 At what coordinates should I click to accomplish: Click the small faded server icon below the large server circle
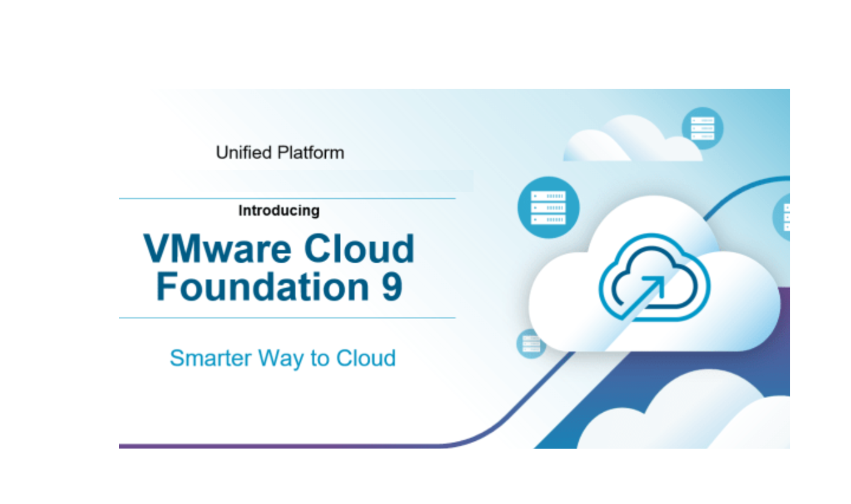click(x=531, y=343)
